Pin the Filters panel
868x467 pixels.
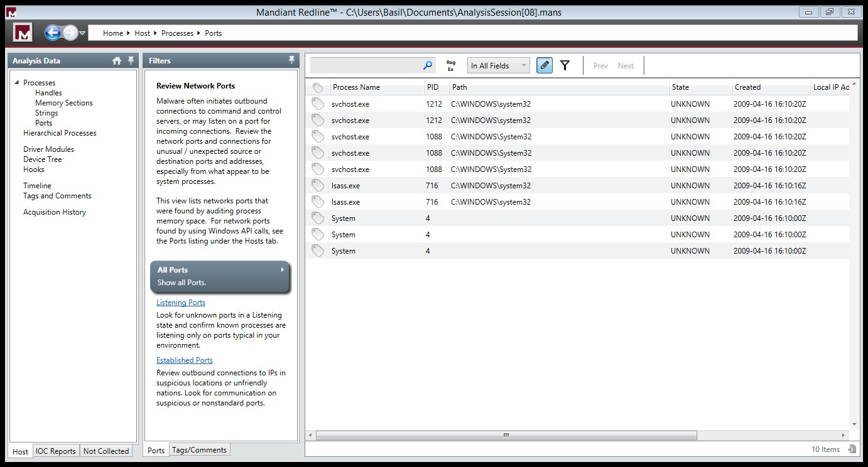pyautogui.click(x=291, y=60)
